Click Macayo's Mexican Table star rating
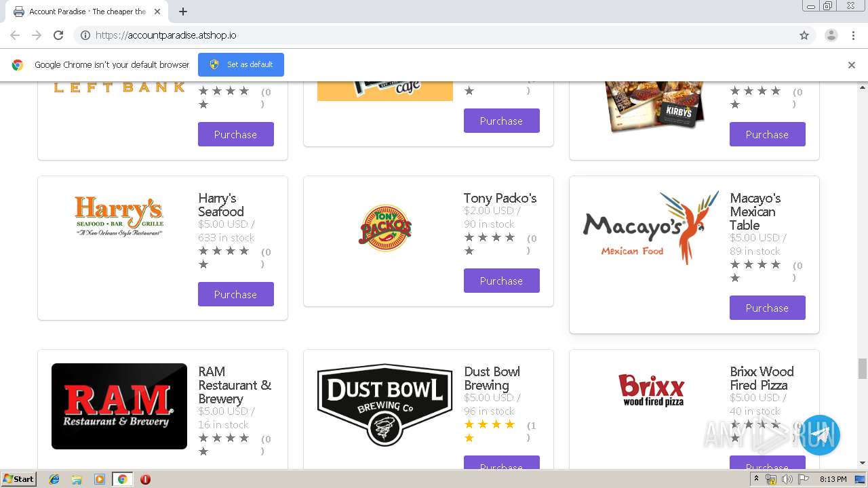The height and width of the screenshot is (488, 868). [x=755, y=271]
